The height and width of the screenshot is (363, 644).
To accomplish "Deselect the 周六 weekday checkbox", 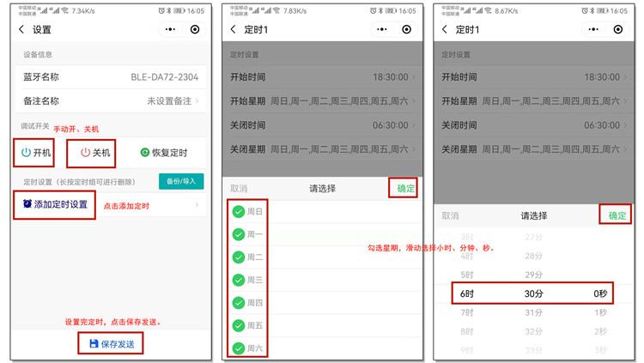I will [238, 348].
